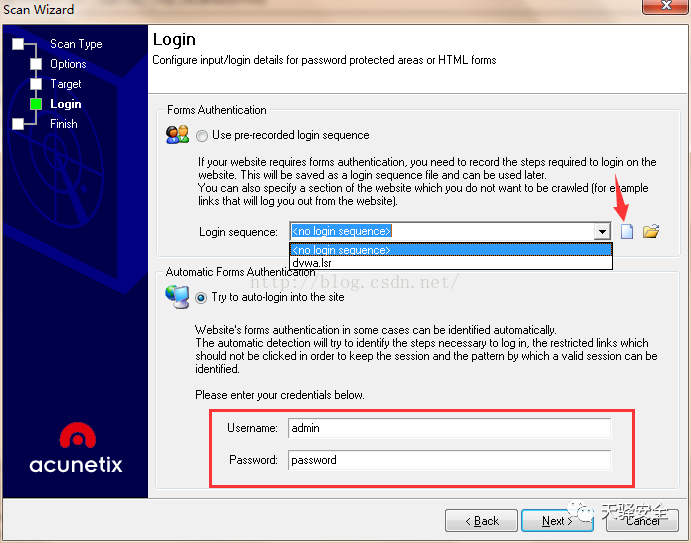Select Try to auto-login into the site
Viewport: 691px width, 543px height.
coord(201,298)
